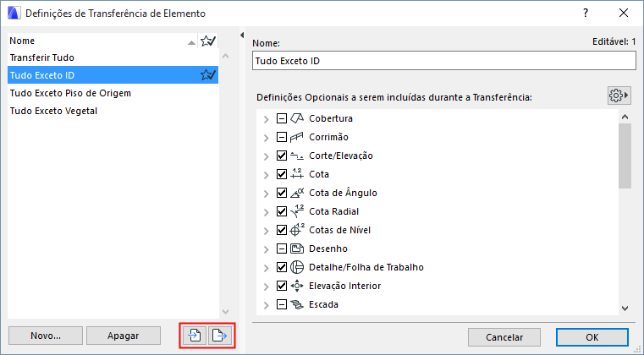Expand the Corrimão tree item
Screen dimensions: 644x355
pyautogui.click(x=267, y=137)
